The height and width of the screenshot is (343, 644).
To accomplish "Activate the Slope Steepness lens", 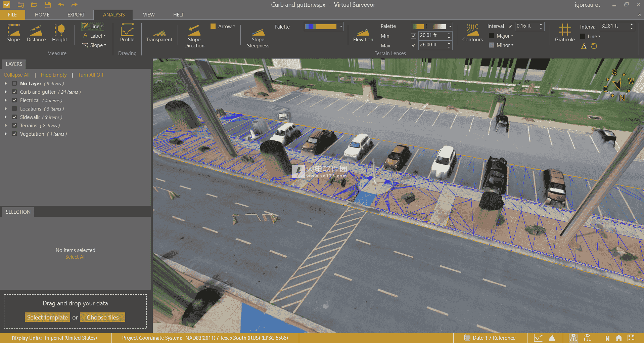I will click(x=258, y=38).
